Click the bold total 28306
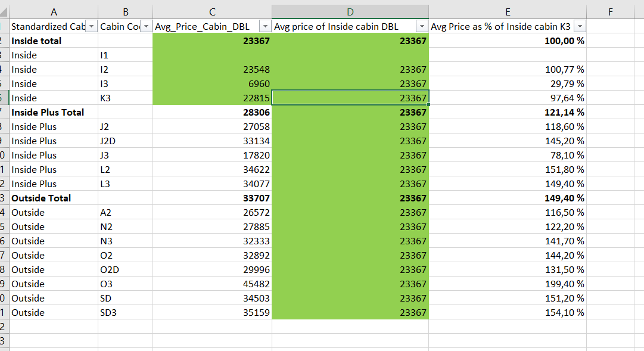The image size is (644, 351). pyautogui.click(x=256, y=112)
